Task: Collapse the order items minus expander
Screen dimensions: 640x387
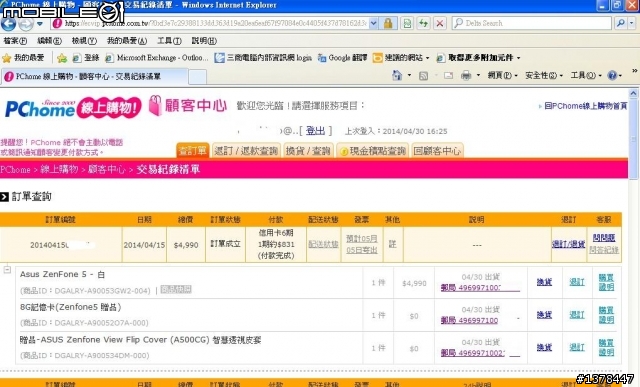Action: click(x=7, y=269)
